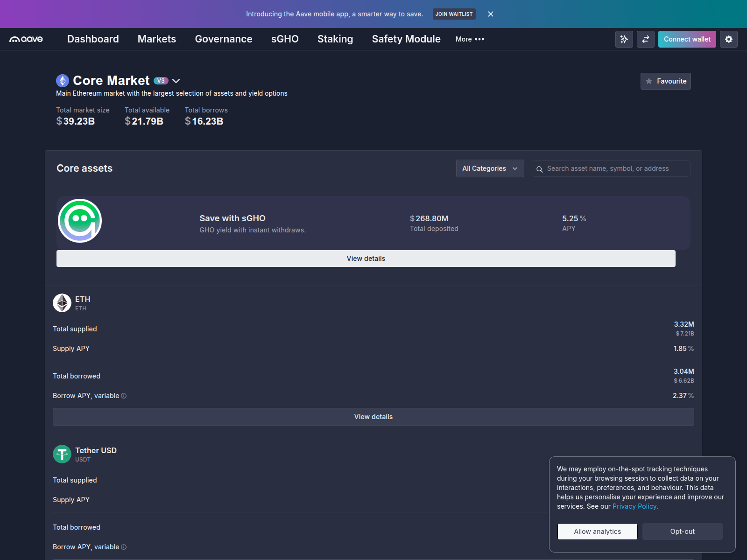This screenshot has width=747, height=560.
Task: Click the Opt-out button
Action: (x=683, y=532)
